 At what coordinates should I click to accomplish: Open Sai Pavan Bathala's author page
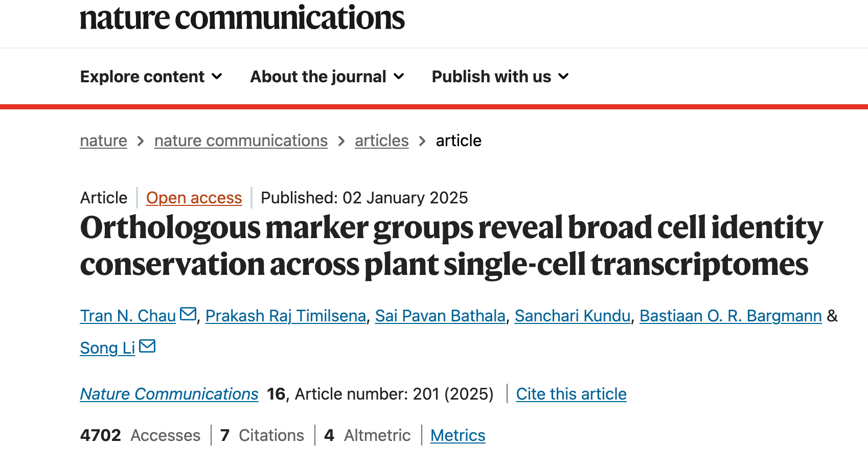pyautogui.click(x=440, y=316)
